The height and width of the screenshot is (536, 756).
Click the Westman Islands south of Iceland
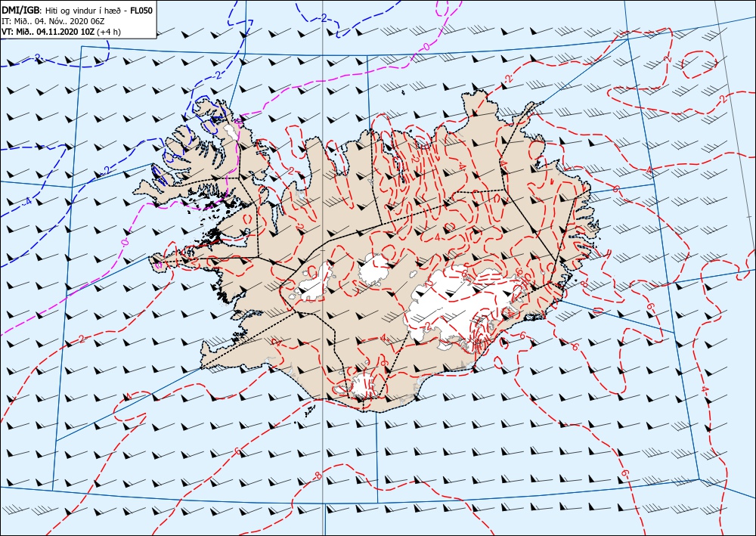tap(309, 411)
